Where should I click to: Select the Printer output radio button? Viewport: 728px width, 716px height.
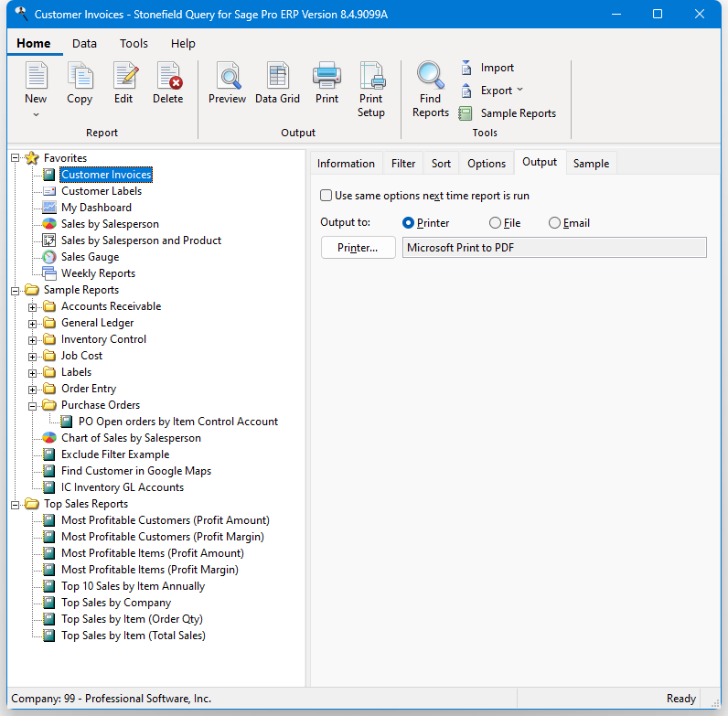click(408, 223)
